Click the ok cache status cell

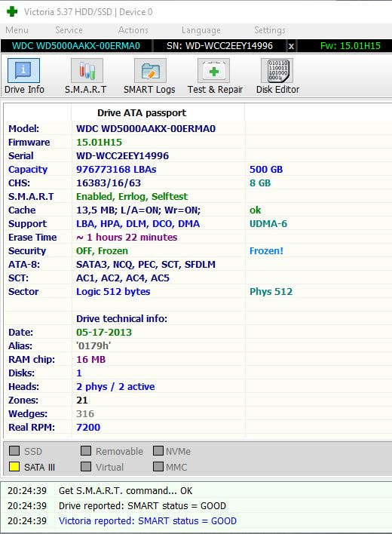[256, 210]
